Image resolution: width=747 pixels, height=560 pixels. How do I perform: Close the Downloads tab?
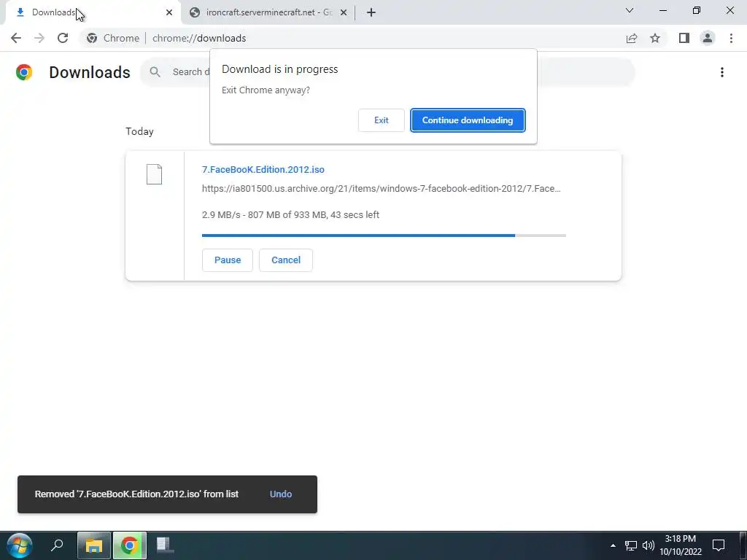(x=169, y=12)
